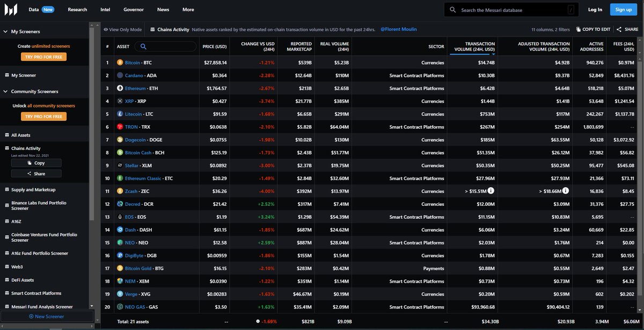Sort by Price (USD) column header
The height and width of the screenshot is (330, 644).
pyautogui.click(x=215, y=47)
